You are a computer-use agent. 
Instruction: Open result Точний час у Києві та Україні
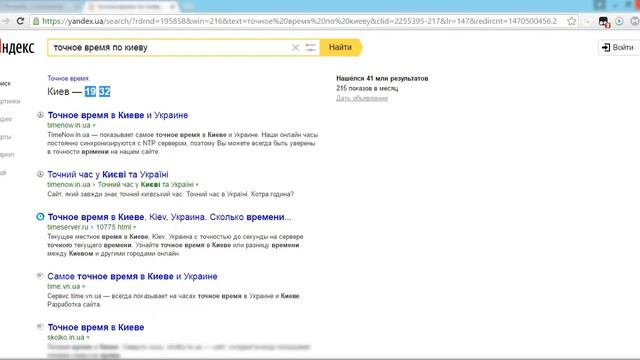(x=108, y=174)
